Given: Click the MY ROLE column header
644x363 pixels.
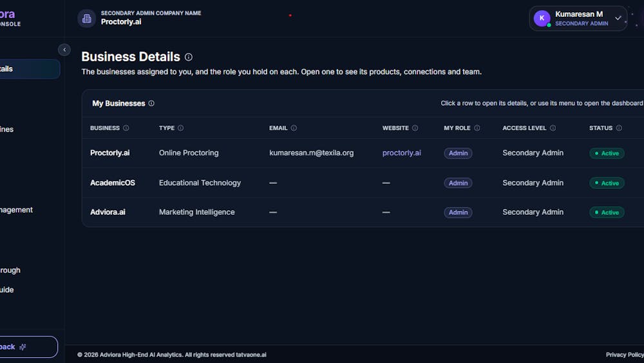Looking at the screenshot, I should point(457,128).
